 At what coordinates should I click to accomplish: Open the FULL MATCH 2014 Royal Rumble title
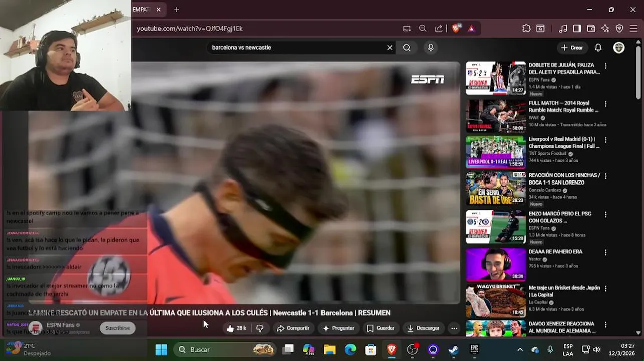pos(563,106)
